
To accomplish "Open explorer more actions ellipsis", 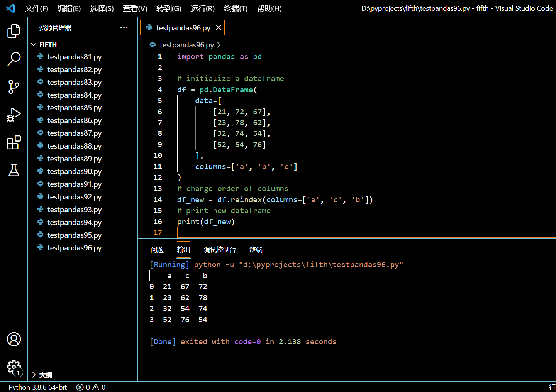I will click(x=124, y=27).
